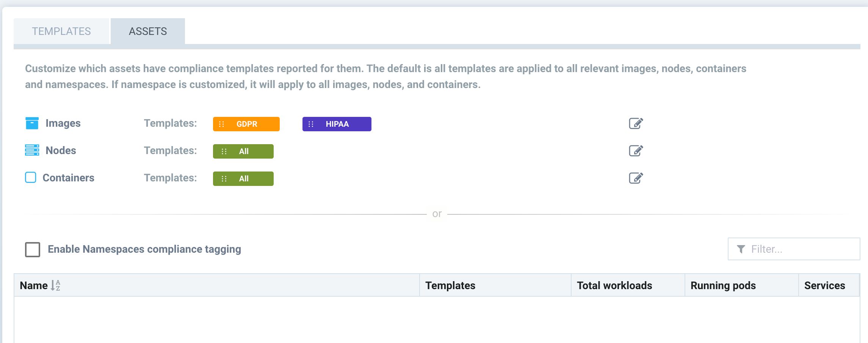
Task: Enable Namespaces compliance tagging
Action: click(x=32, y=249)
